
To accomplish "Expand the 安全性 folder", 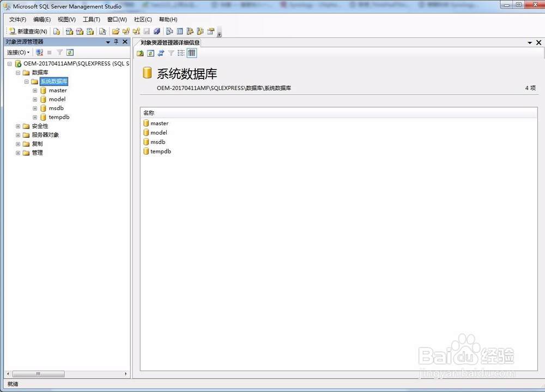I will click(18, 126).
